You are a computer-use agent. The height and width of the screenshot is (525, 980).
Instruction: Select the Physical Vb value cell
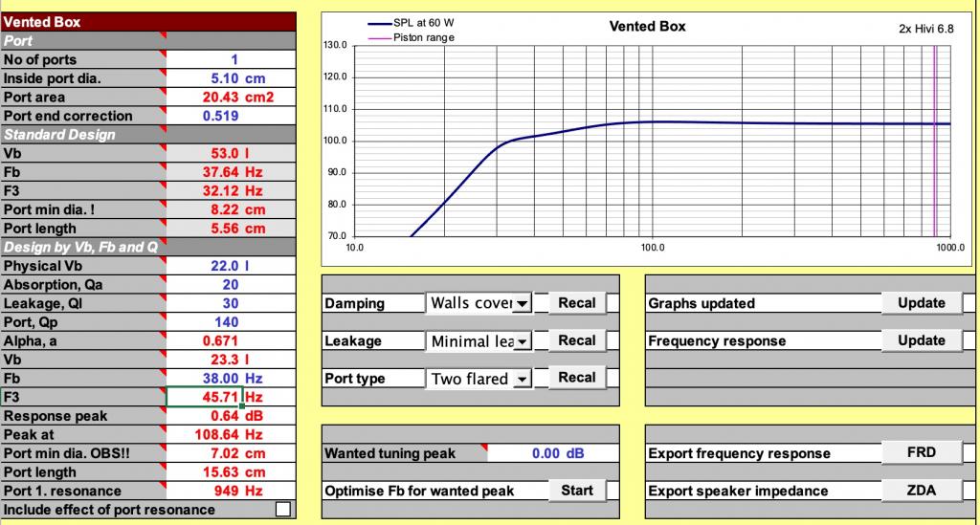point(231,266)
